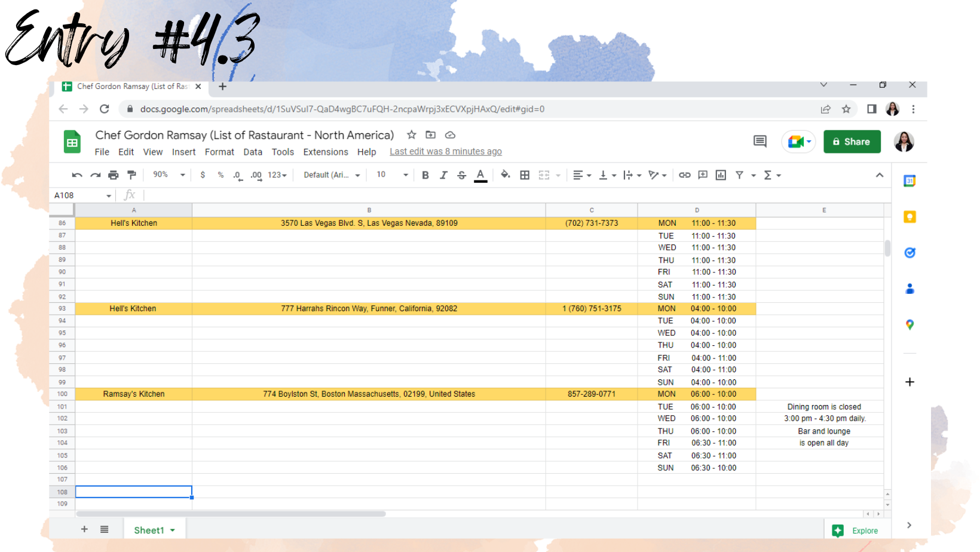Choose text color
Viewport: 980px width, 552px height.
pyautogui.click(x=480, y=175)
